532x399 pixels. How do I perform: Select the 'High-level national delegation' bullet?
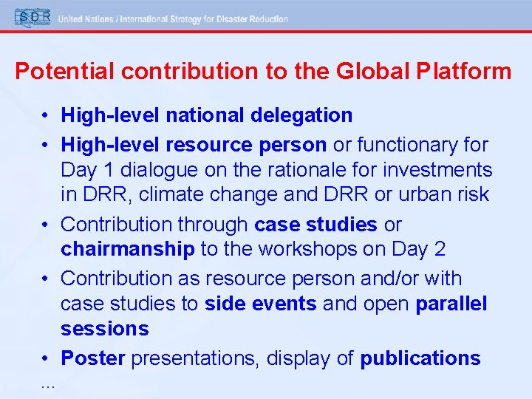coord(207,115)
